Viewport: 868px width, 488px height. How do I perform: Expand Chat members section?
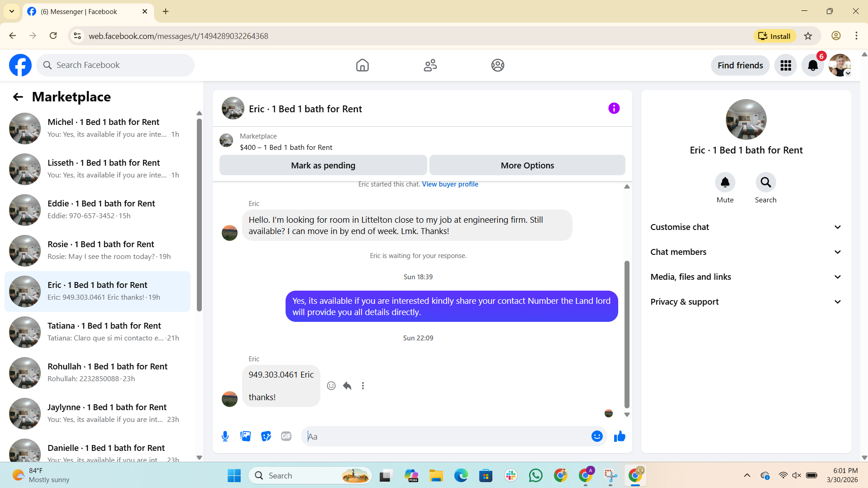point(746,252)
